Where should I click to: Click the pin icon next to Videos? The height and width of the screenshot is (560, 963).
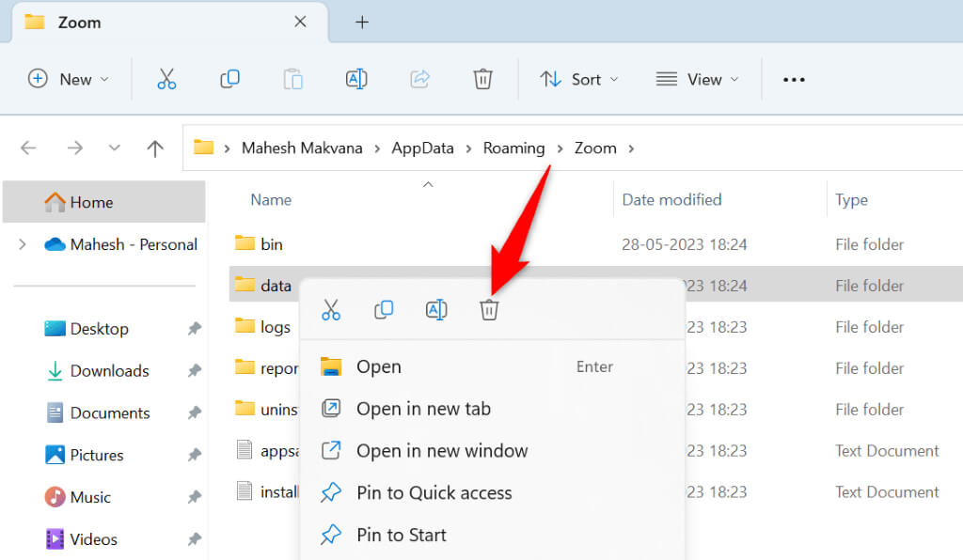(195, 539)
